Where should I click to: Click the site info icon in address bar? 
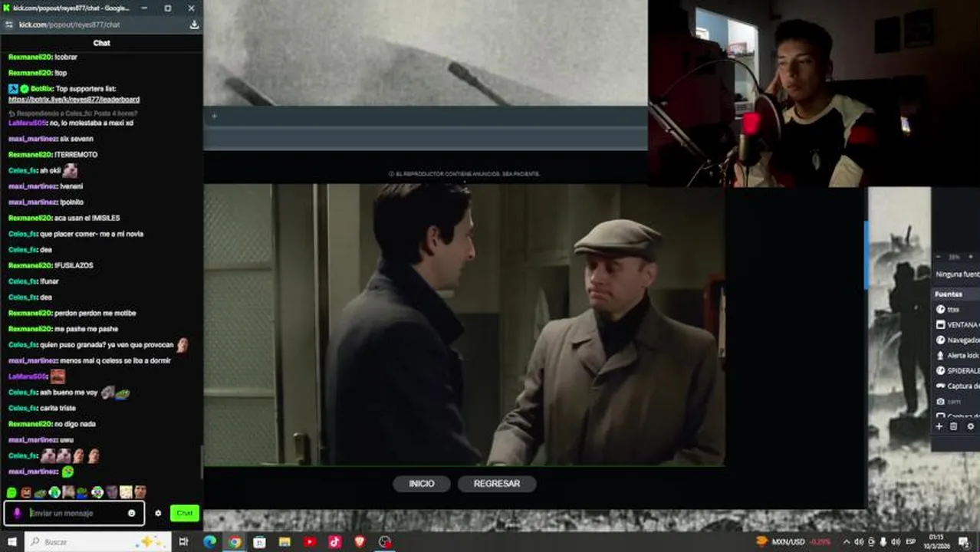9,25
